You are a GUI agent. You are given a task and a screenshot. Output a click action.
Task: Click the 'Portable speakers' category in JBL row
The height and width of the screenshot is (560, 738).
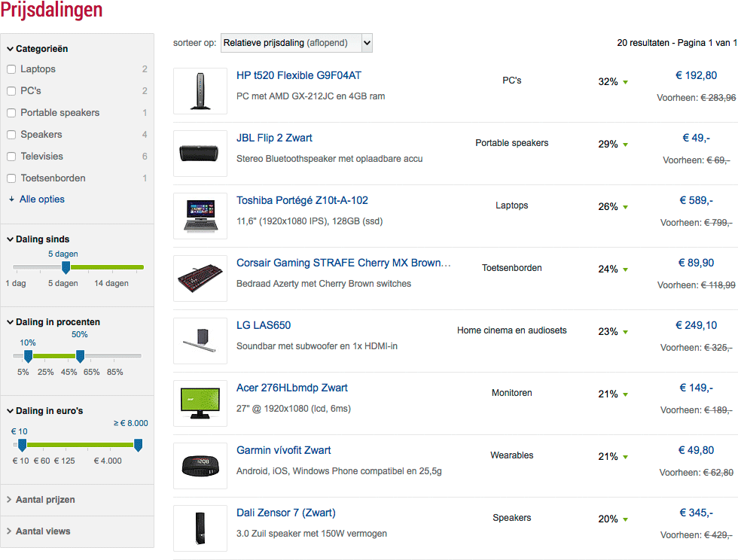point(511,143)
